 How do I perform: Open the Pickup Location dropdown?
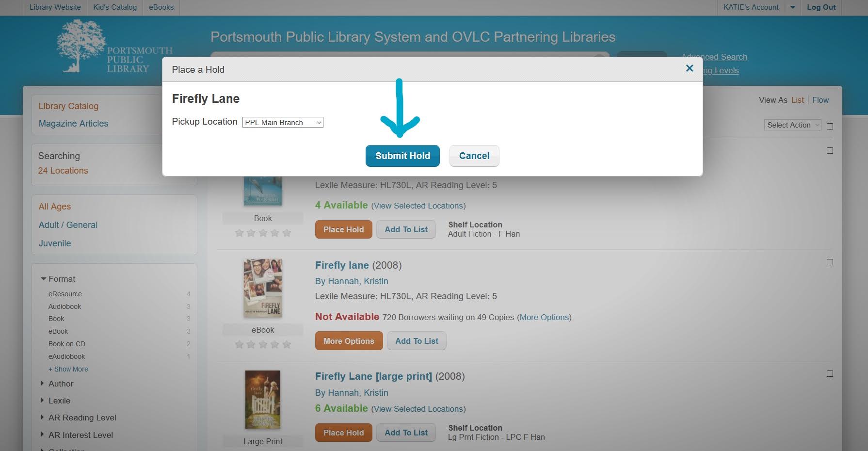tap(283, 123)
